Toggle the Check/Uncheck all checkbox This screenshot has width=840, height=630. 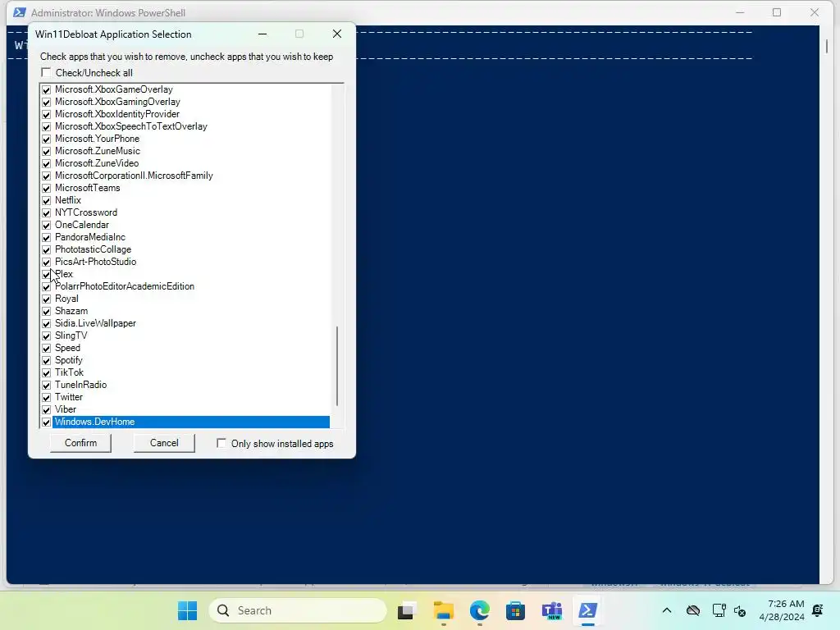pyautogui.click(x=47, y=72)
